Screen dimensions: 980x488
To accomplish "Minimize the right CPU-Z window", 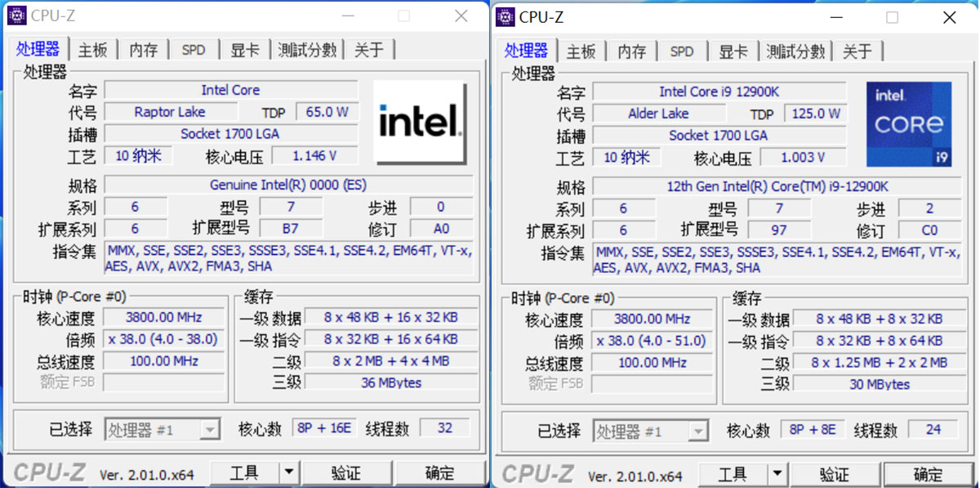I will click(x=835, y=17).
